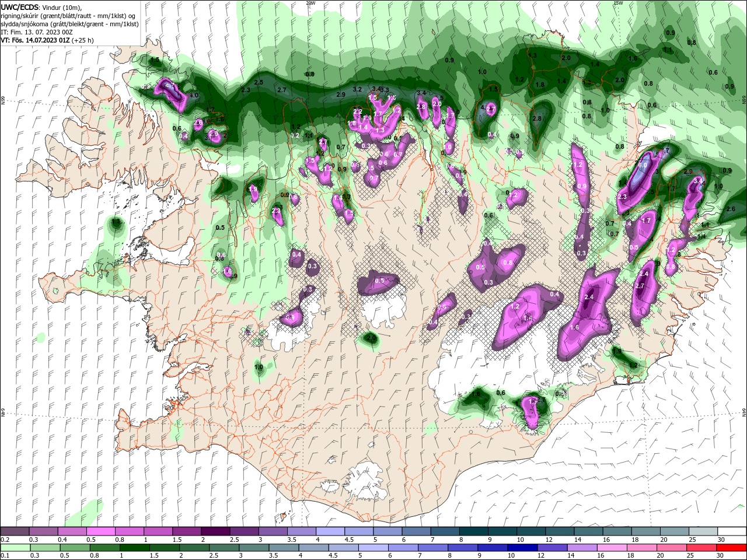Click the 3.2 precipitation value on the map
This screenshot has height=560, width=747.
[358, 89]
